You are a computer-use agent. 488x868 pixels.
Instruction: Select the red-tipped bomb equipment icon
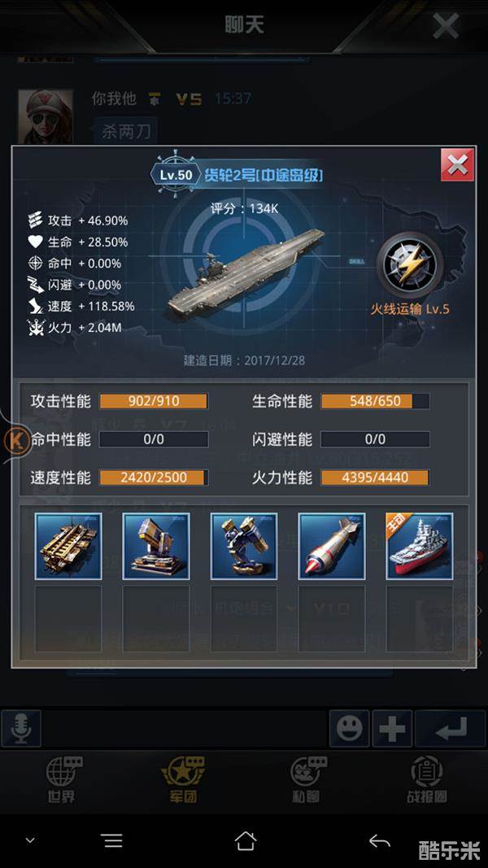(332, 547)
